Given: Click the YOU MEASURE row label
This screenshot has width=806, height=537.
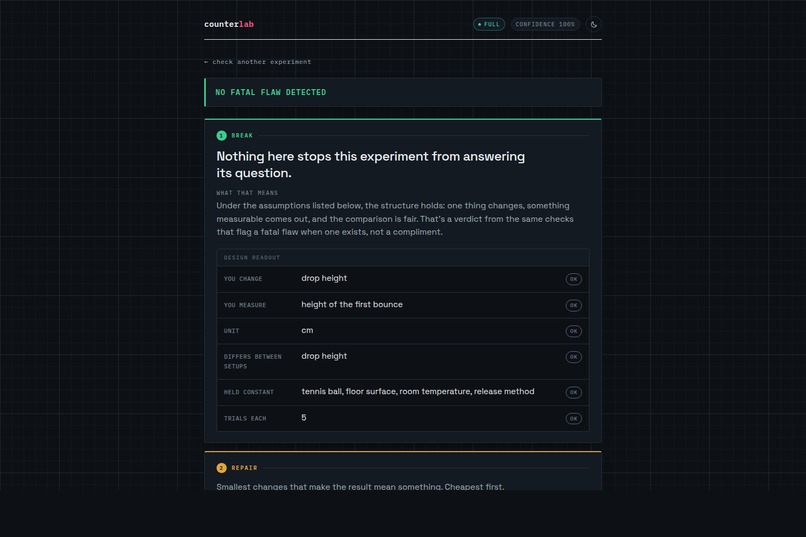Looking at the screenshot, I should (245, 305).
